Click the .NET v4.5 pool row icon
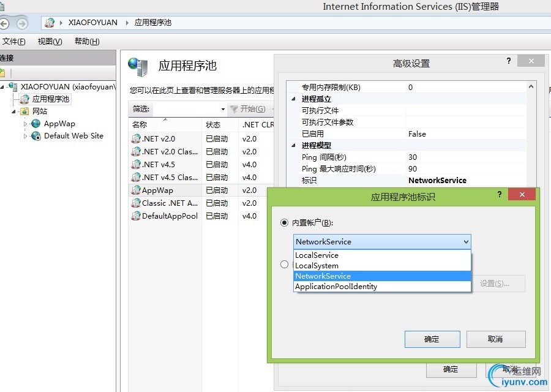Image resolution: width=551 pixels, height=392 pixels. coord(136,164)
